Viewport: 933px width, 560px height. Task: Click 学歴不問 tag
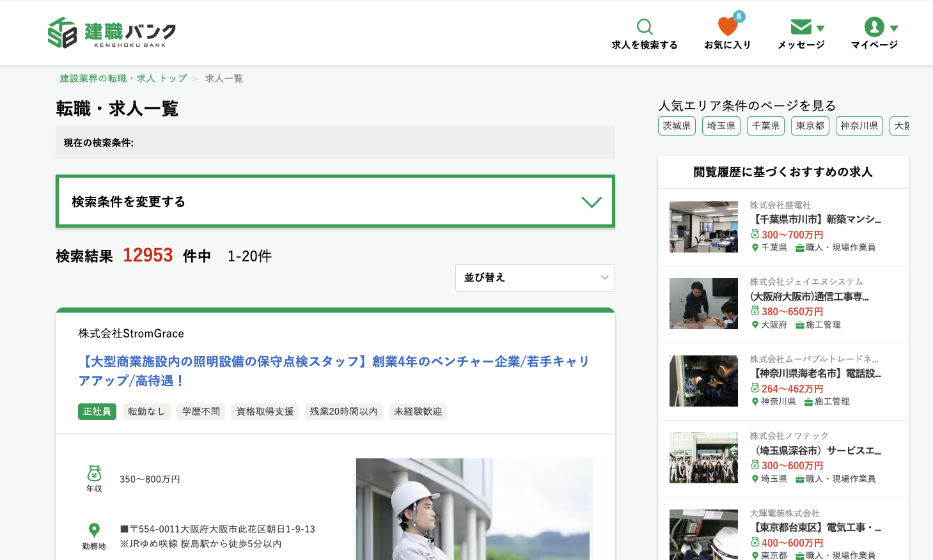pyautogui.click(x=201, y=412)
